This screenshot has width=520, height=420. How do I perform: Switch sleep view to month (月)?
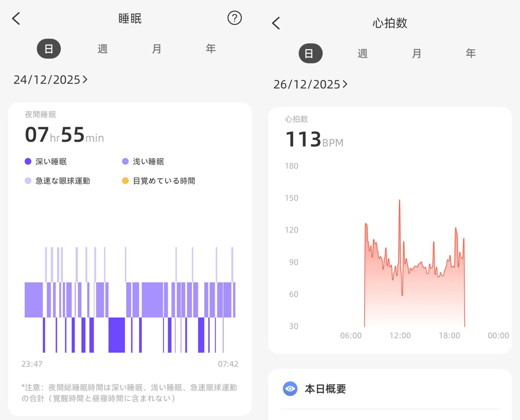pos(157,49)
